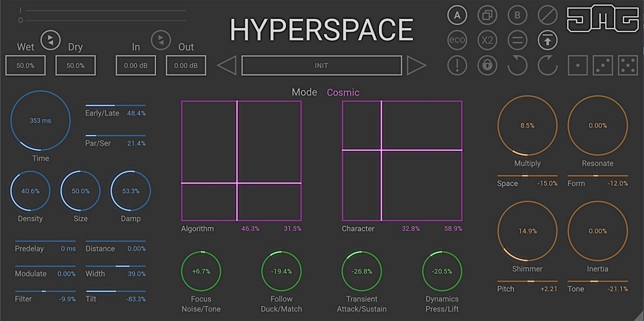Click the Dry 50.0% value box
The height and width of the screenshot is (321, 644).
pos(76,65)
